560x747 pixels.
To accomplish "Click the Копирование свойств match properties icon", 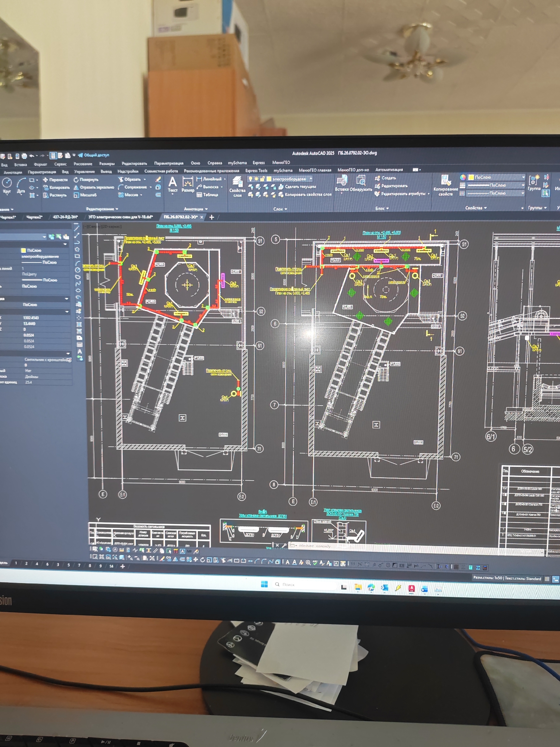I will (x=445, y=185).
